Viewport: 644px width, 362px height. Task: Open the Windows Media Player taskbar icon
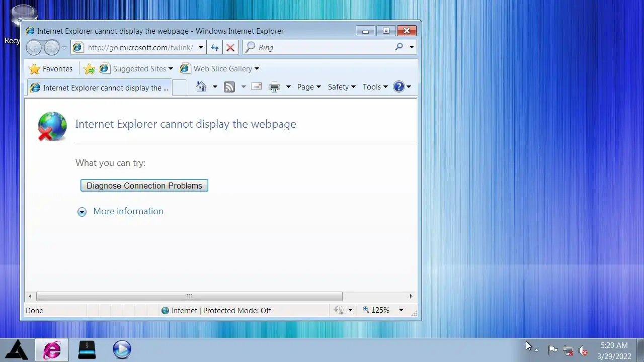(x=122, y=350)
